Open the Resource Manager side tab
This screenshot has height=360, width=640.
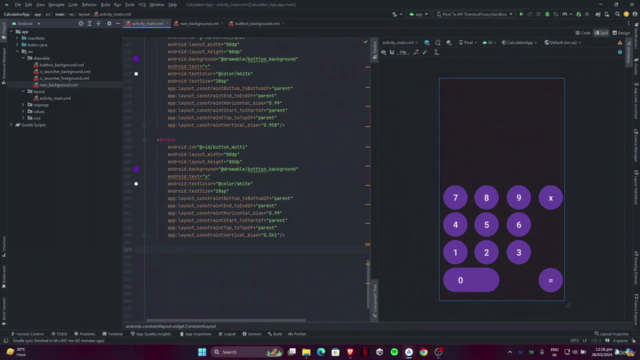click(4, 65)
